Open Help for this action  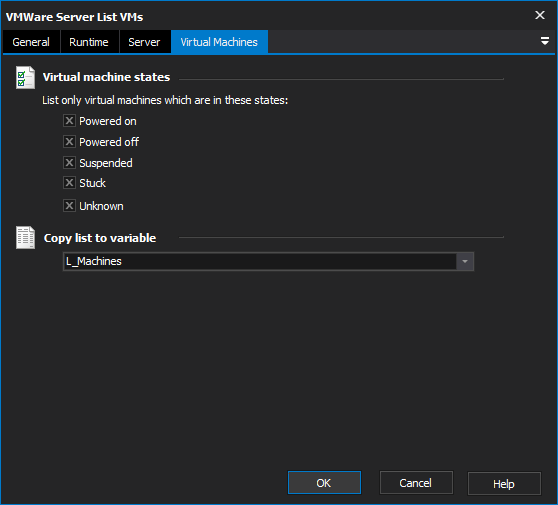coord(504,484)
